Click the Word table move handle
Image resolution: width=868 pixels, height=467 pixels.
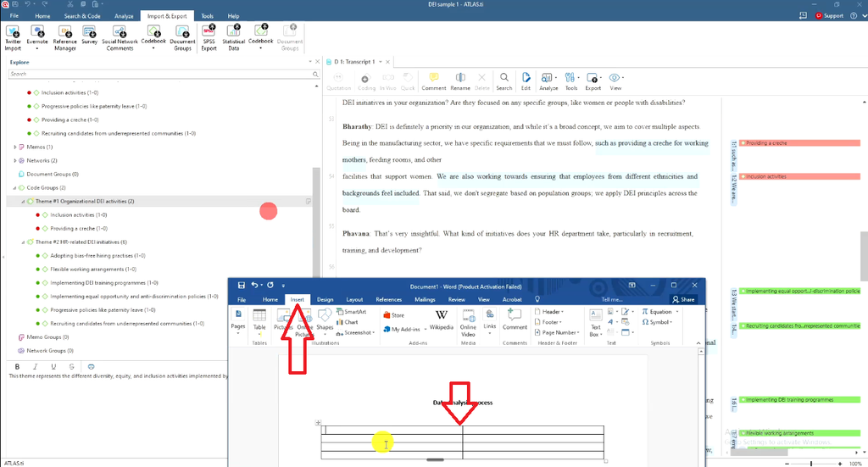click(319, 423)
